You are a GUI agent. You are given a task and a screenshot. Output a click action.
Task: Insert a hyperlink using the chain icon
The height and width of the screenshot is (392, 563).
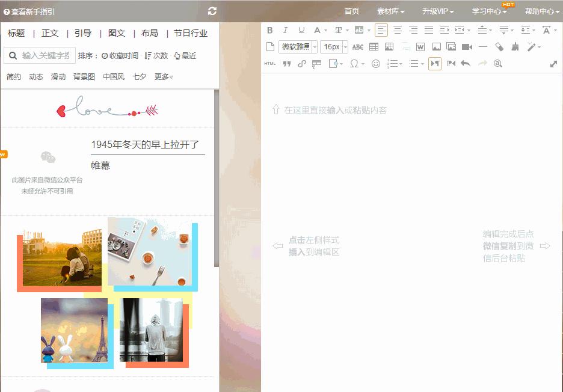[302, 63]
